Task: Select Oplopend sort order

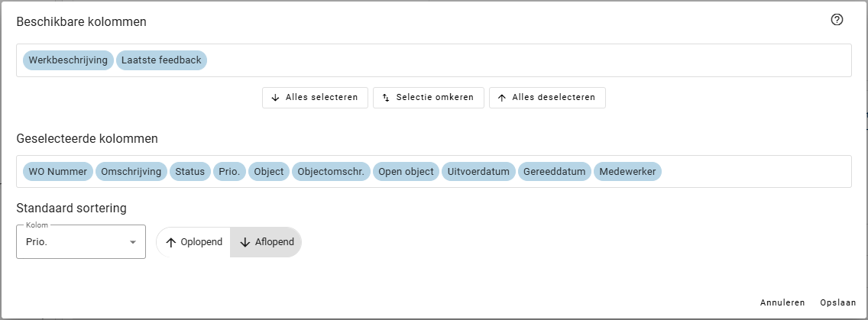Action: point(194,242)
